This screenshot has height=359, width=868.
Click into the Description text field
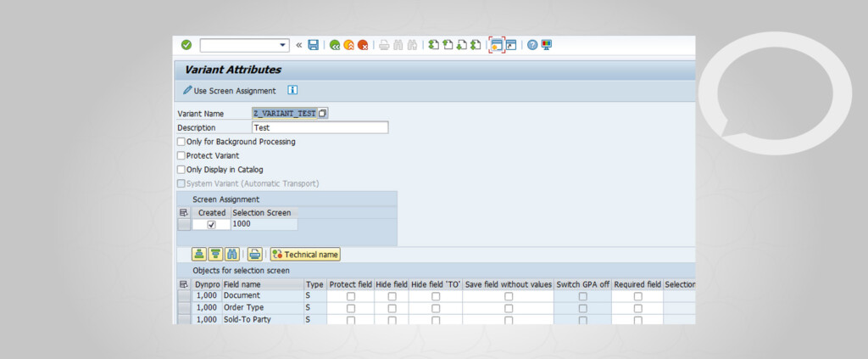[320, 127]
